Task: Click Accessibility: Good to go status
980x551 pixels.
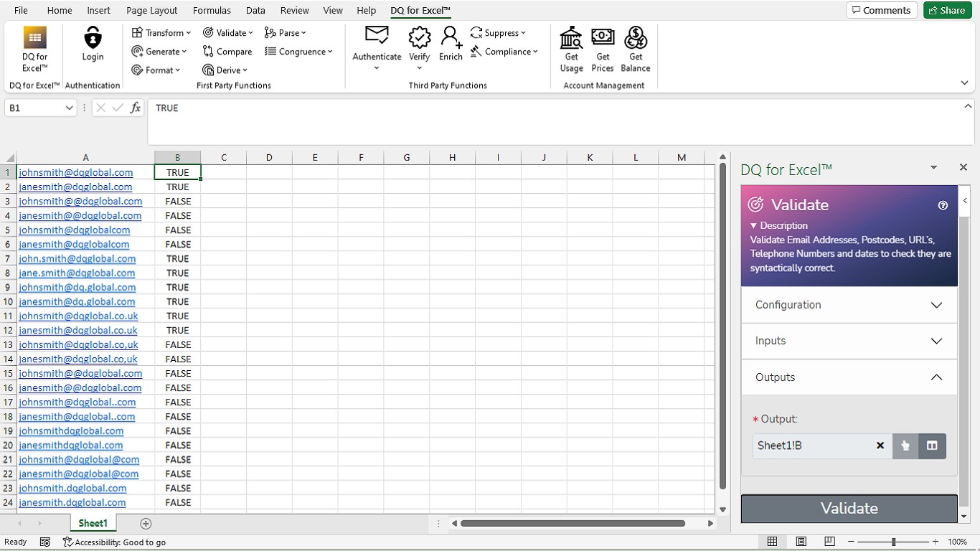Action: click(x=114, y=542)
